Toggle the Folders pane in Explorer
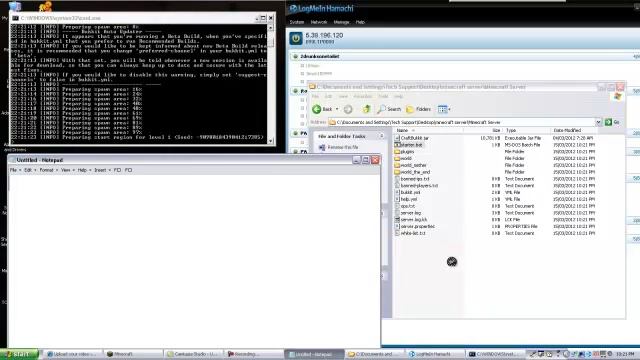This screenshot has height=360, width=640. click(x=419, y=109)
